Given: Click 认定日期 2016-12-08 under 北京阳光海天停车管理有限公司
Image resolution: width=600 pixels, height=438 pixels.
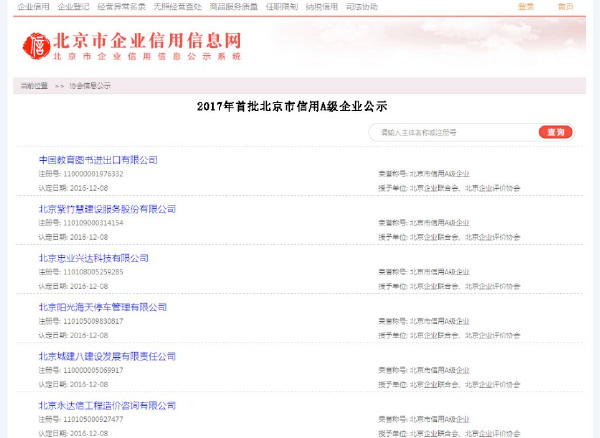Looking at the screenshot, I should 73,335.
